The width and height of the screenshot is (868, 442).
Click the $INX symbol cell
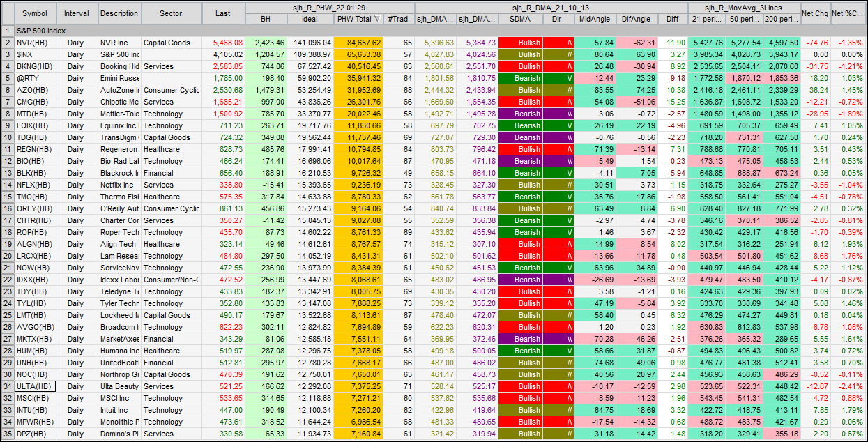(35, 54)
